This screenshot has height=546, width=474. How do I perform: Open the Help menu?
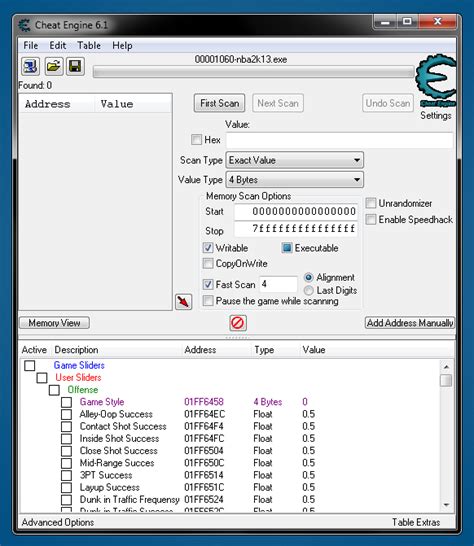(x=122, y=46)
